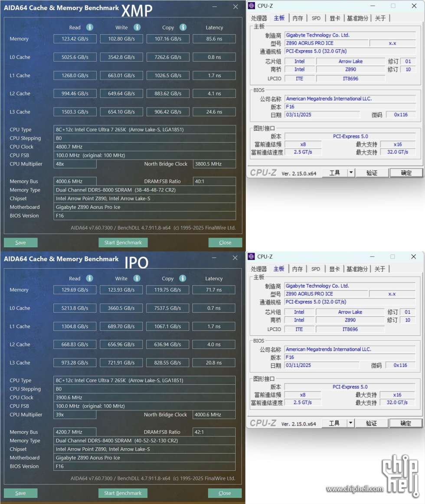Screen dimensions: 425x504
Task: Click L3 Cache Read value 1503.3 GB/s
Action: (75, 112)
